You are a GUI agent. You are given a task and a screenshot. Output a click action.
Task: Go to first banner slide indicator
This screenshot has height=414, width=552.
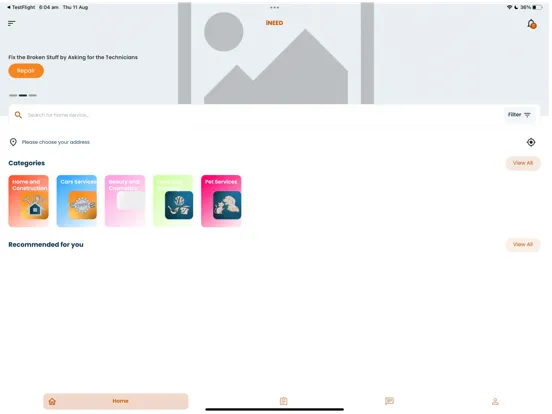13,95
